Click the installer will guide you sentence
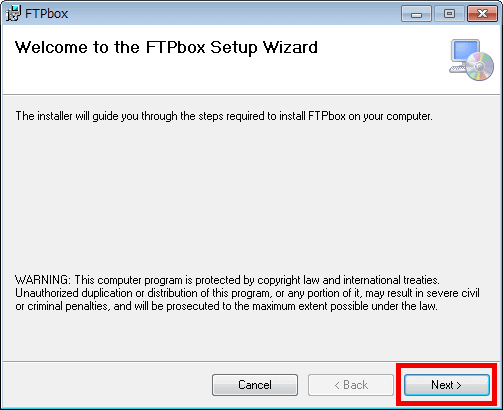The image size is (503, 410). 224,116
